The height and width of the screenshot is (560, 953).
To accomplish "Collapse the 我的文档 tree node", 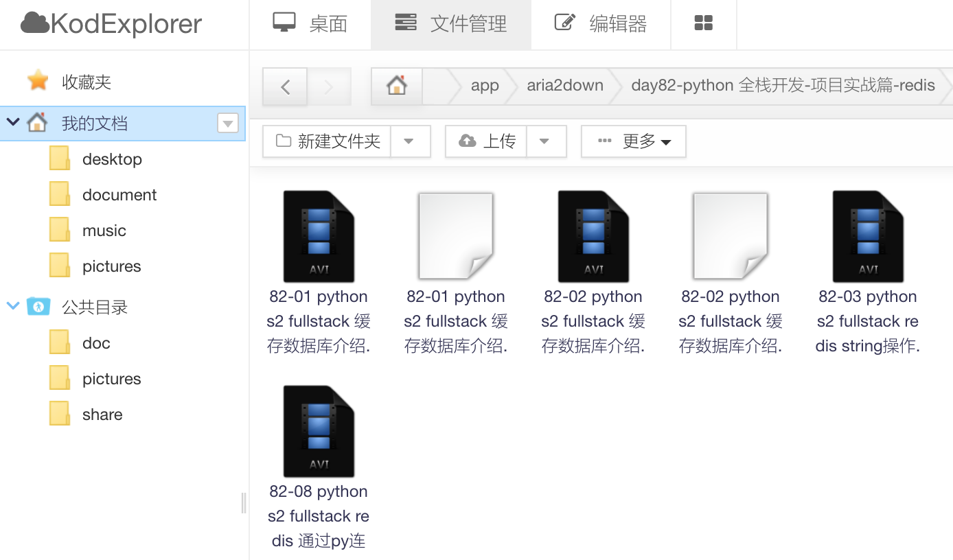I will point(12,123).
